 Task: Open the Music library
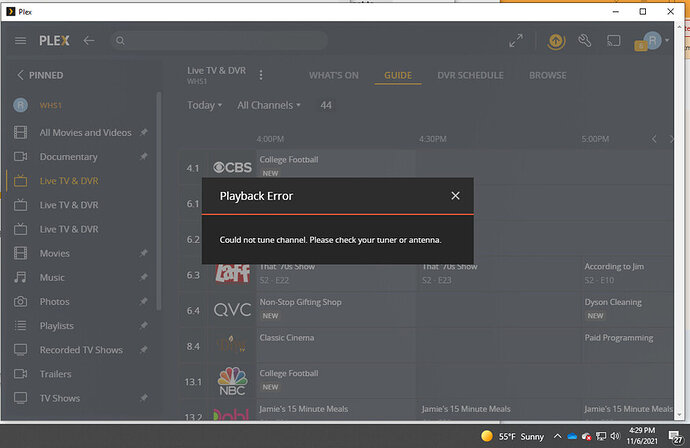[52, 278]
